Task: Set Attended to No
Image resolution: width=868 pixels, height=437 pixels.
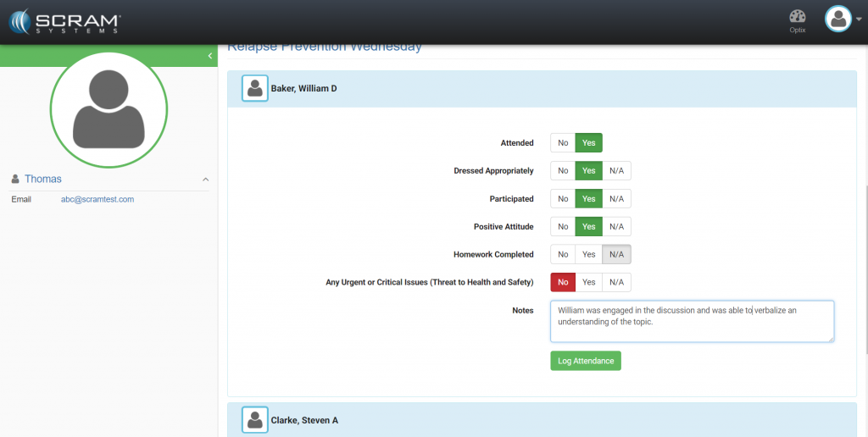Action: [x=563, y=143]
